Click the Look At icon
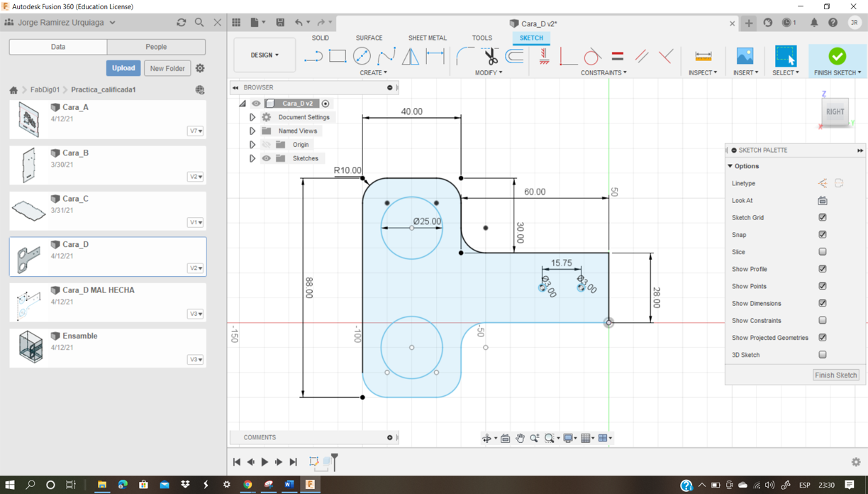 [822, 201]
